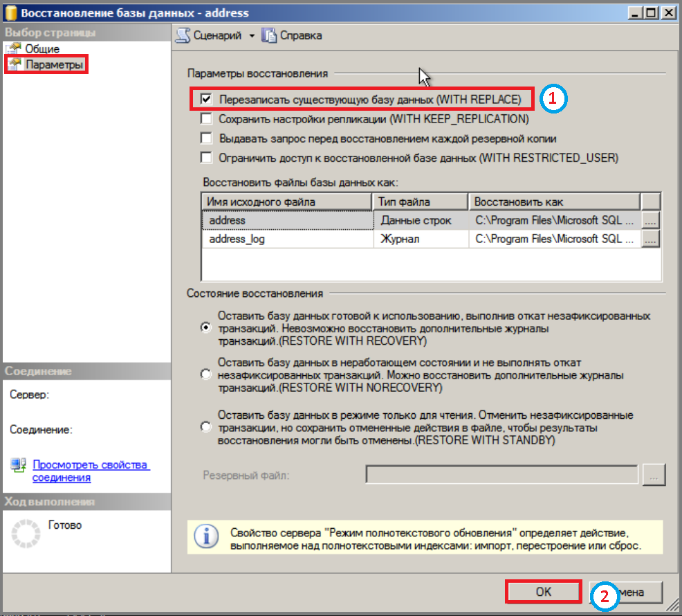Select the Параметры page

pyautogui.click(x=54, y=64)
